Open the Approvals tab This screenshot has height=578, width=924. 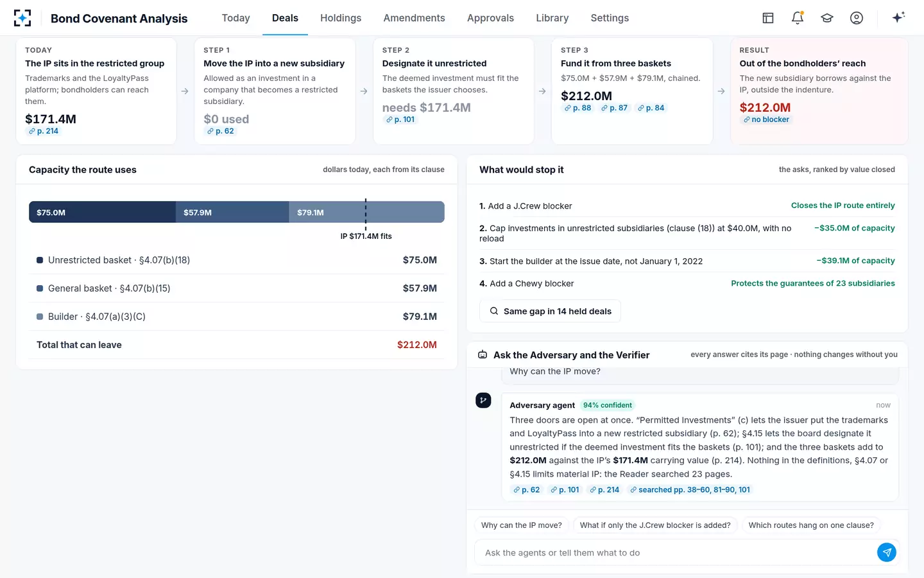490,18
